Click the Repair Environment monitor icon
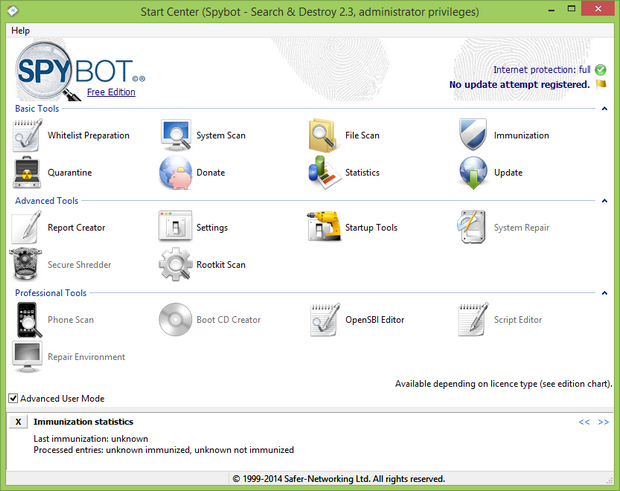The width and height of the screenshot is (620, 491). (x=27, y=357)
